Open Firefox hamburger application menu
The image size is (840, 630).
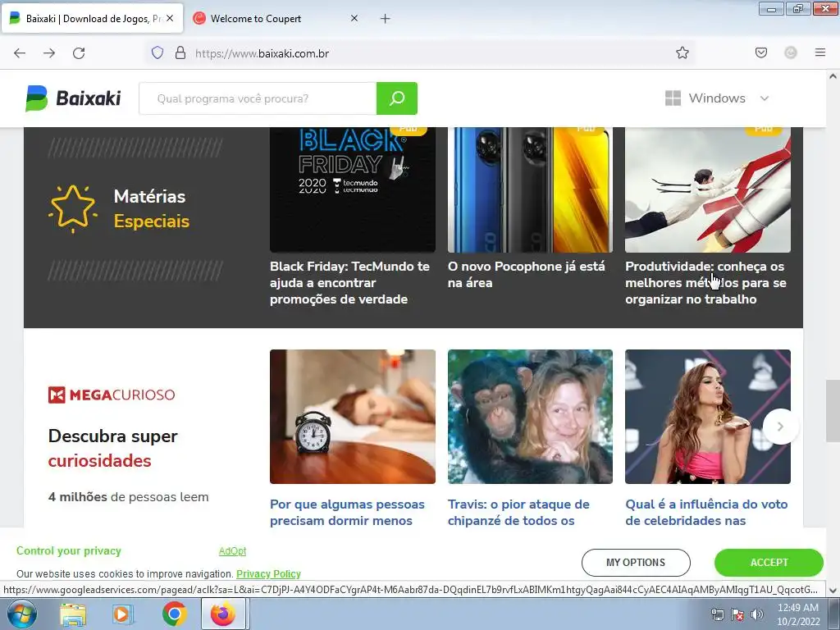click(820, 52)
